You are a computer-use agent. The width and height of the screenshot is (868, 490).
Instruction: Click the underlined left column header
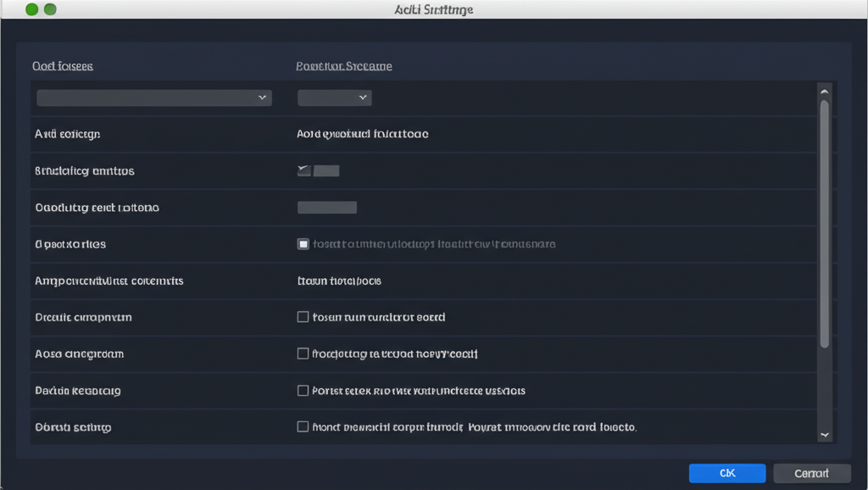pos(63,66)
